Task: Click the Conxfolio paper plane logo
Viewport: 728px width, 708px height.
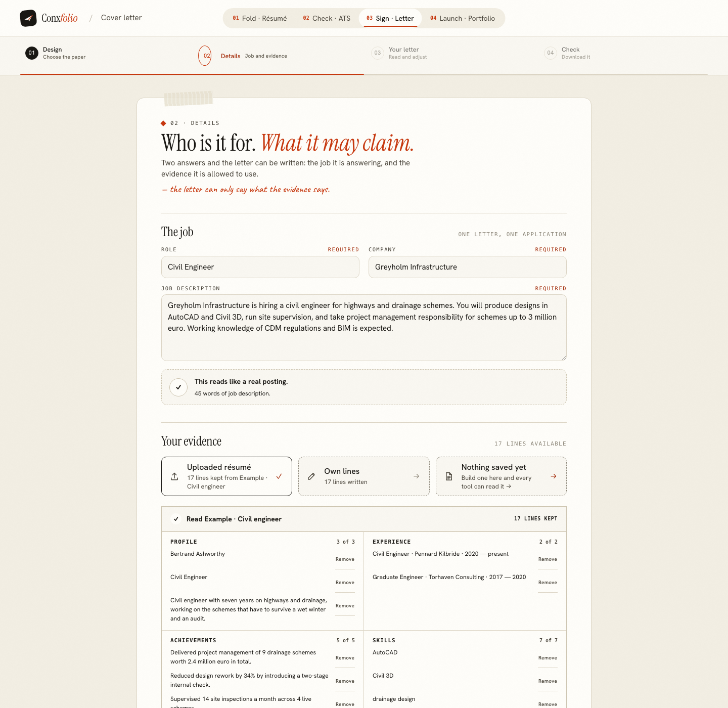Action: click(x=28, y=18)
